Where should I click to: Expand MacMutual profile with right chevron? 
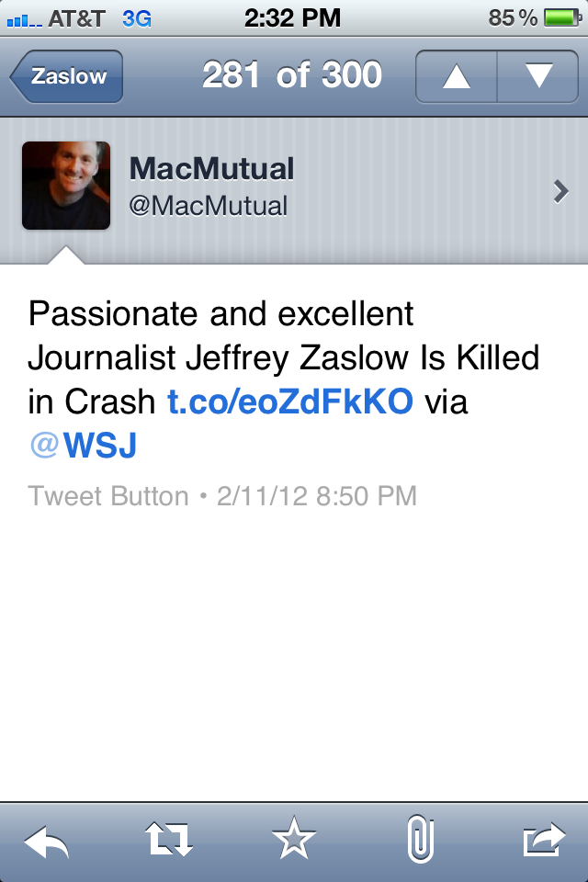click(561, 191)
